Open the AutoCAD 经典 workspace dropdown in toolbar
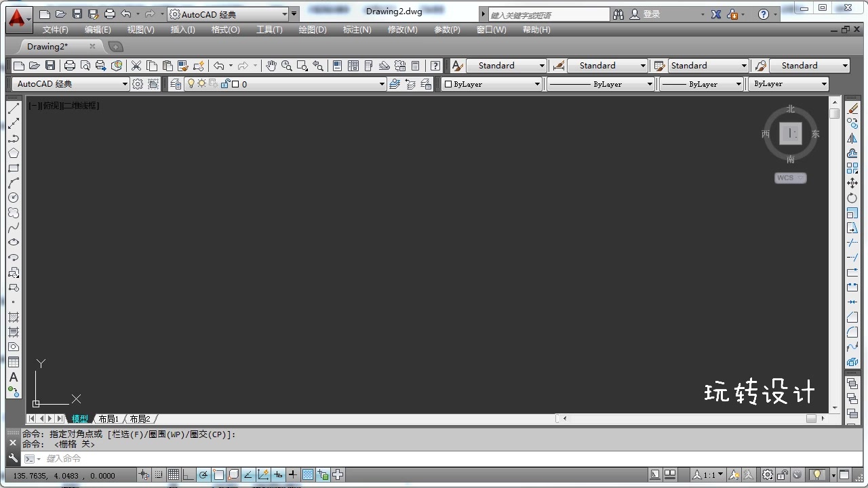The image size is (868, 488). (71, 84)
